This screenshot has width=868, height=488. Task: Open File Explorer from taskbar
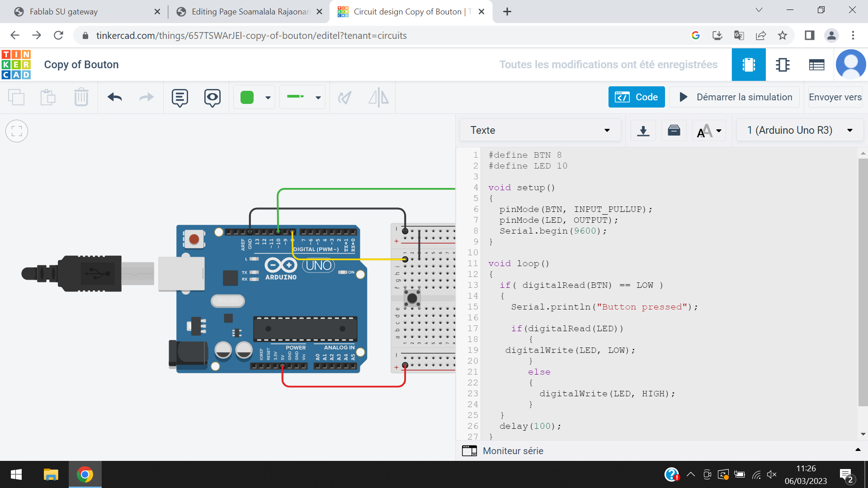click(51, 475)
